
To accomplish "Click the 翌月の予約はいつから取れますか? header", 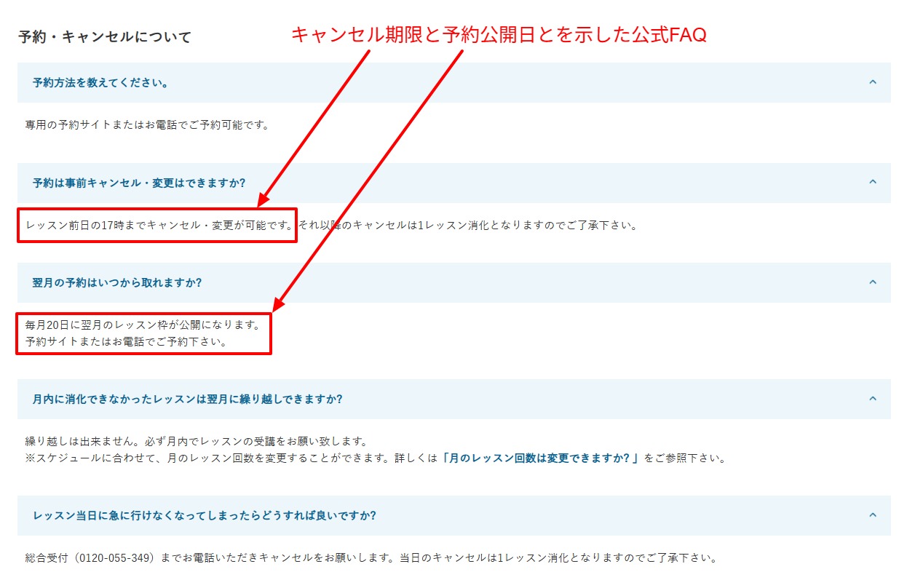I will pyautogui.click(x=454, y=282).
